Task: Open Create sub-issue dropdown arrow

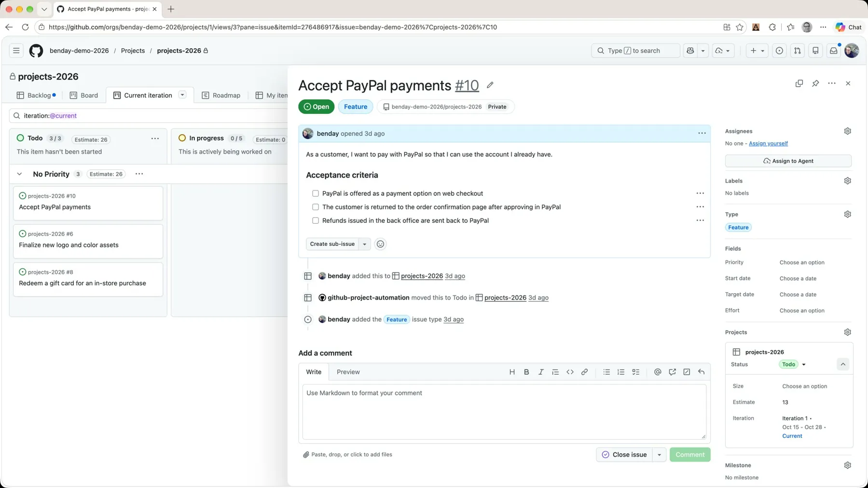Action: click(365, 244)
